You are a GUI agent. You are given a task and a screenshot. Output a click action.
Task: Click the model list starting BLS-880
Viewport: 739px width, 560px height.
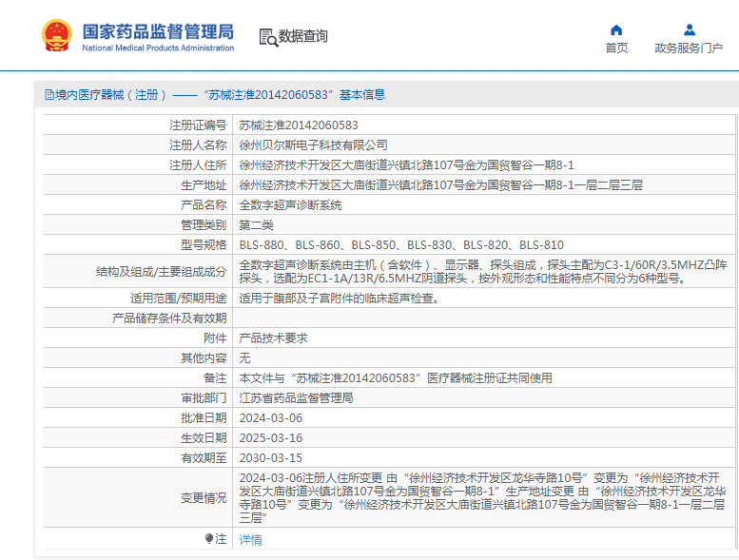pyautogui.click(x=401, y=245)
